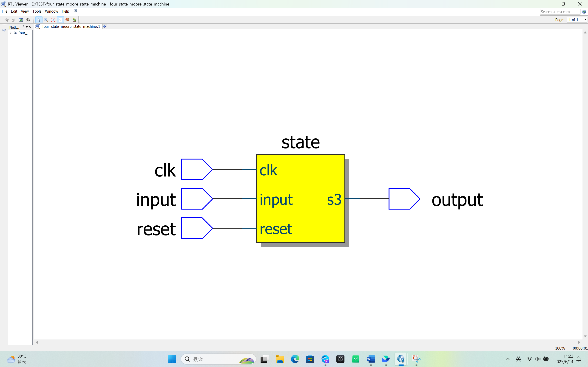The height and width of the screenshot is (367, 588).
Task: Expand the four_ tree node
Action: pyautogui.click(x=10, y=33)
